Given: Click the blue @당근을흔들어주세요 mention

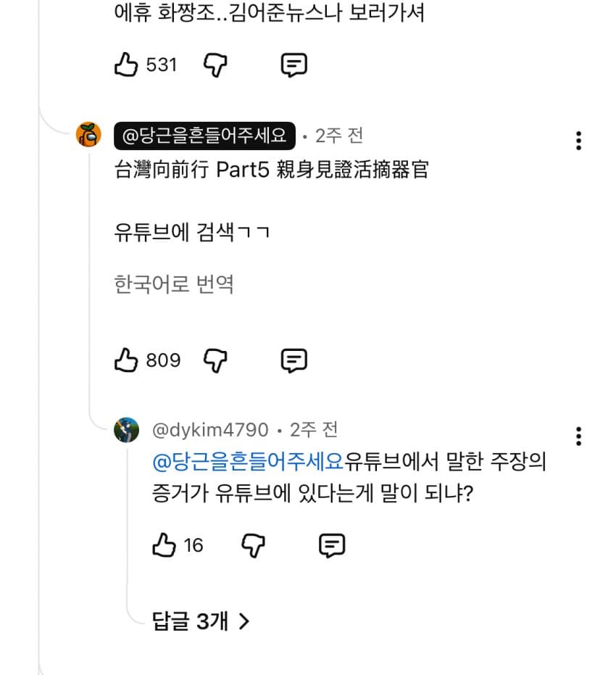Looking at the screenshot, I should (x=248, y=461).
